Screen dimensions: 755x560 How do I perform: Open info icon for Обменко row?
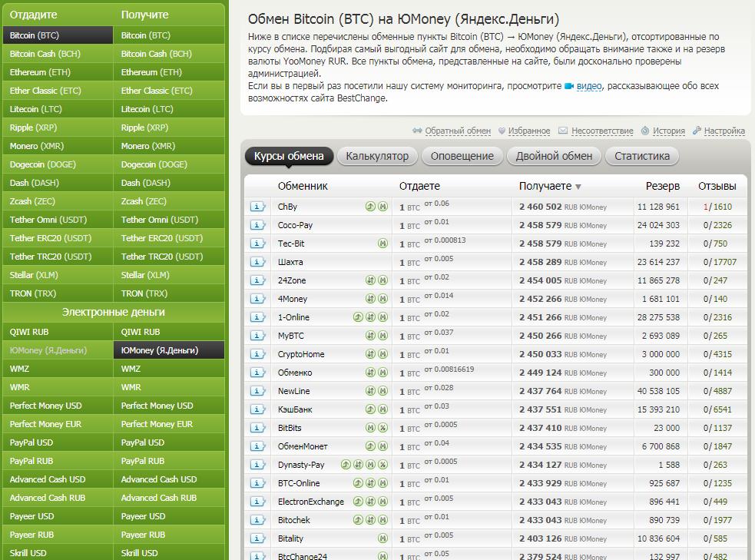257,373
